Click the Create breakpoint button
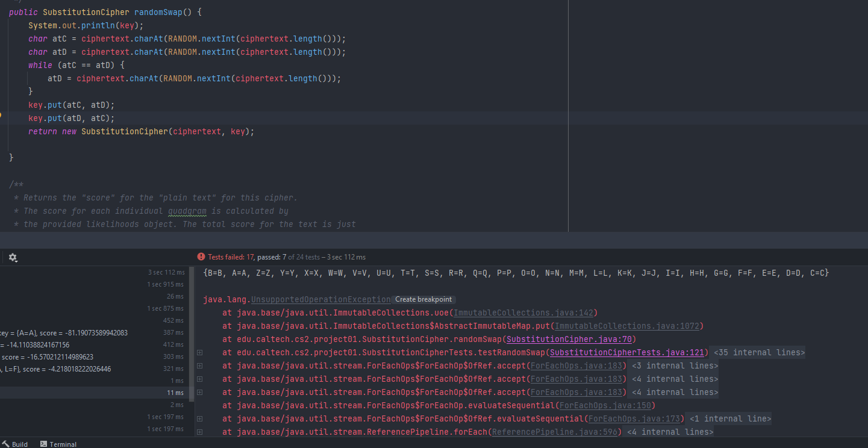Image resolution: width=868 pixels, height=448 pixels. 423,299
